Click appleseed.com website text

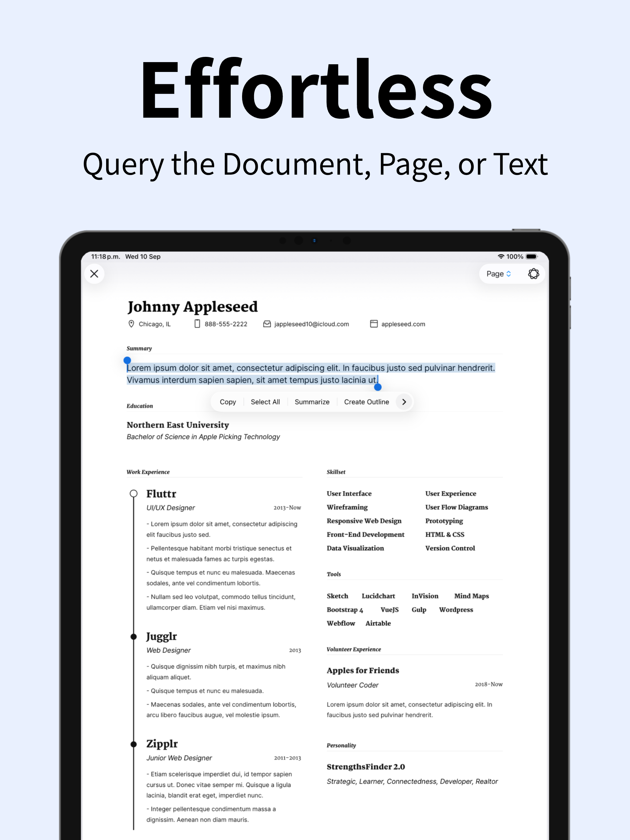403,324
